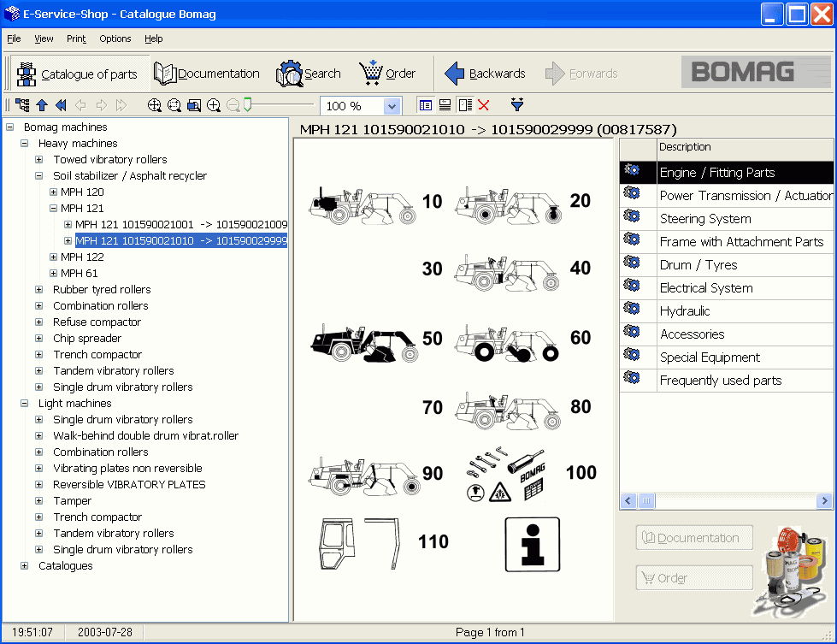Select Power Transmission / Actuation row
This screenshot has height=644, width=837.
coord(727,196)
